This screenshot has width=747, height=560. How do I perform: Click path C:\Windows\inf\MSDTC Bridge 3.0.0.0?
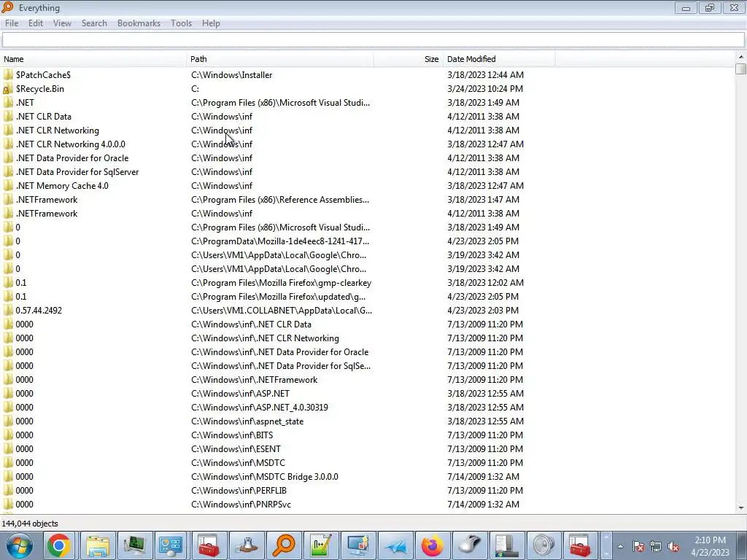point(265,477)
